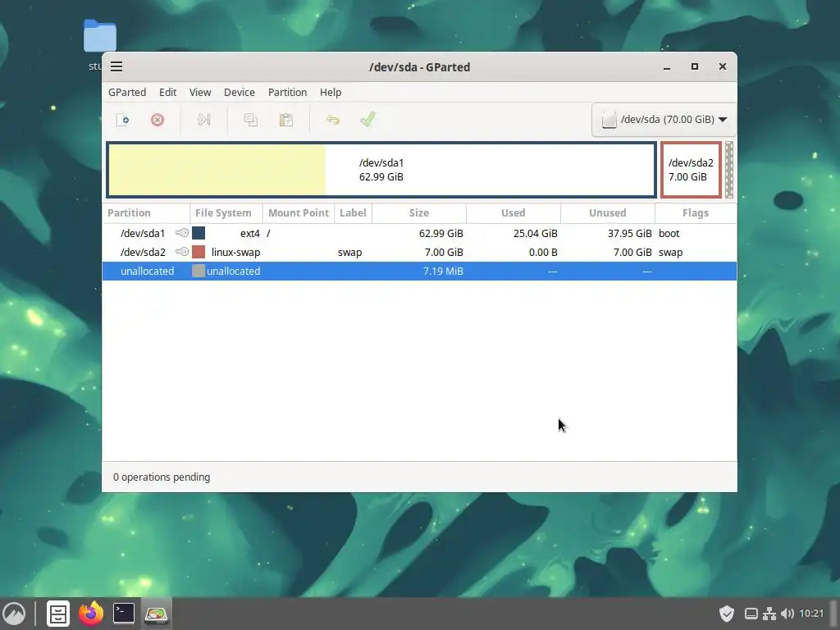840x630 pixels.
Task: Click the Partition column header
Action: point(146,212)
